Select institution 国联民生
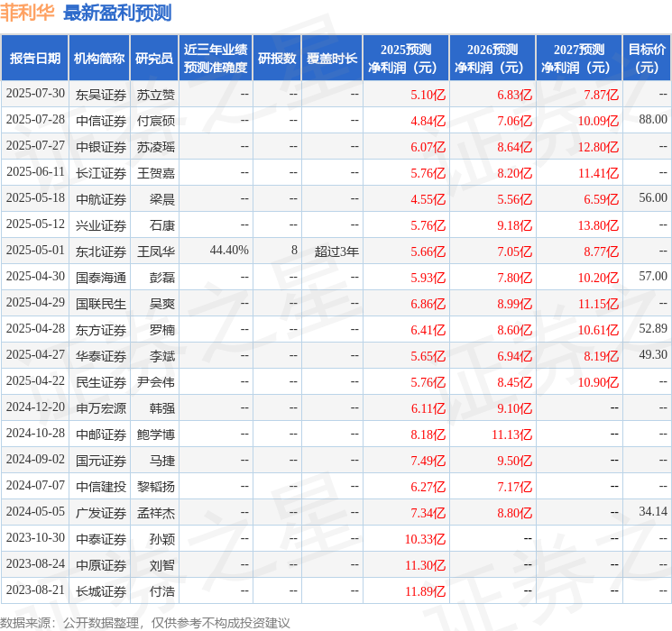Viewport: 672px width, 631px height. pyautogui.click(x=101, y=304)
